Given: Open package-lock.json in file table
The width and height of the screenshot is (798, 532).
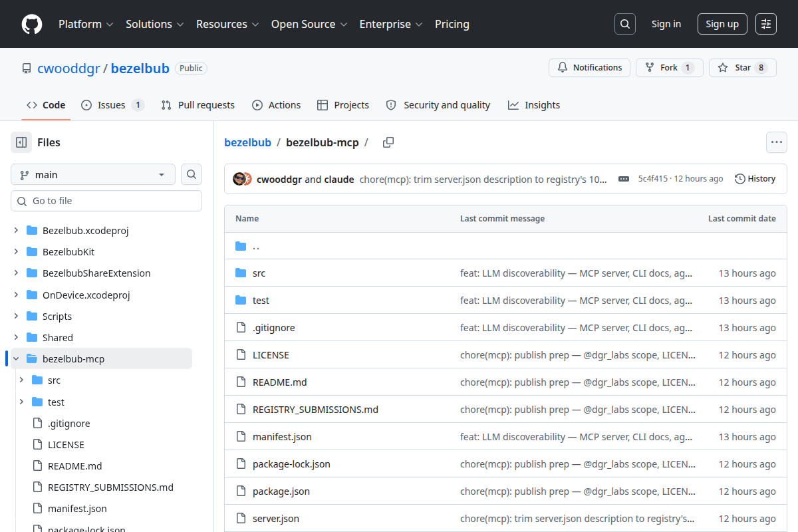Looking at the screenshot, I should 291,464.
